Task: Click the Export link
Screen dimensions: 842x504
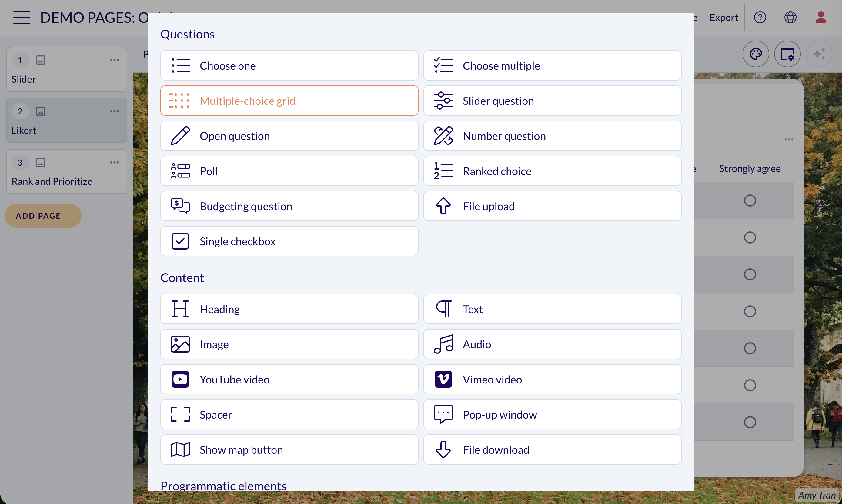Action: [723, 17]
